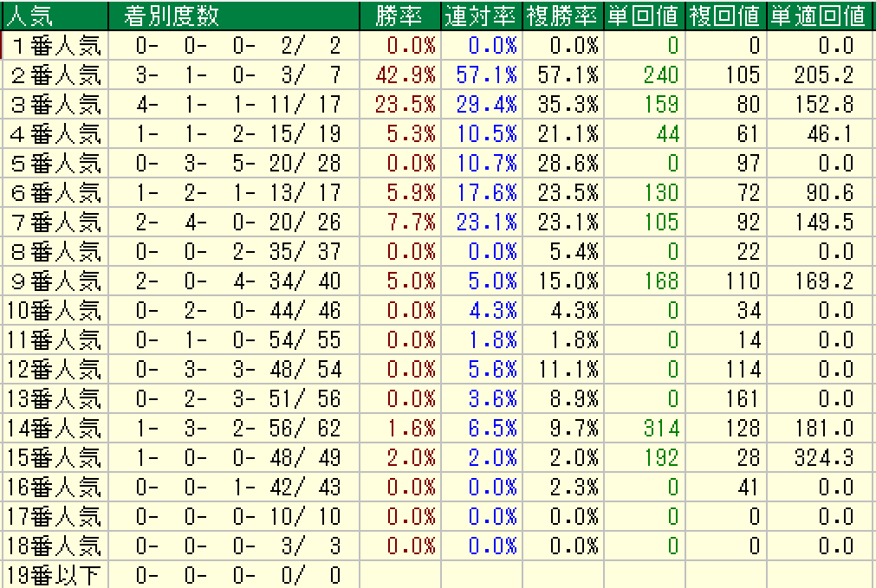Select the 6番人気 row label
This screenshot has width=876, height=588.
pos(55,193)
